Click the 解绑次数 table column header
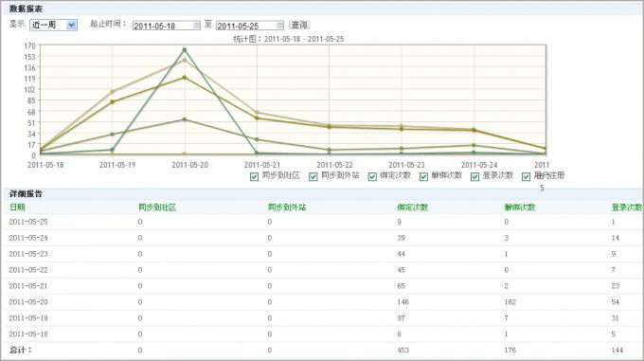644x361 pixels. [520, 208]
